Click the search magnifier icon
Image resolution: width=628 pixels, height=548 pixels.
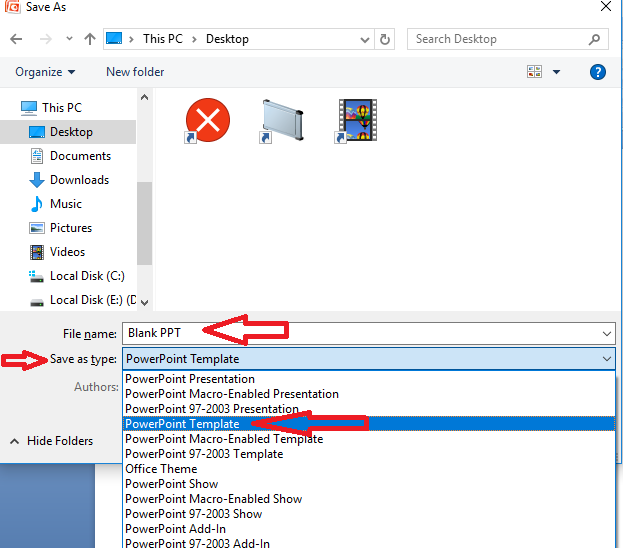click(x=594, y=39)
